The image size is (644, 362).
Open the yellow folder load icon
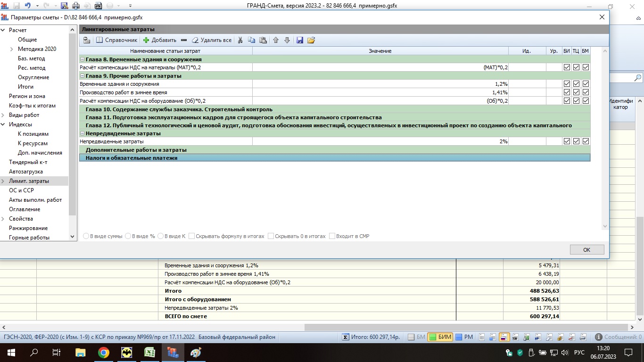click(311, 40)
